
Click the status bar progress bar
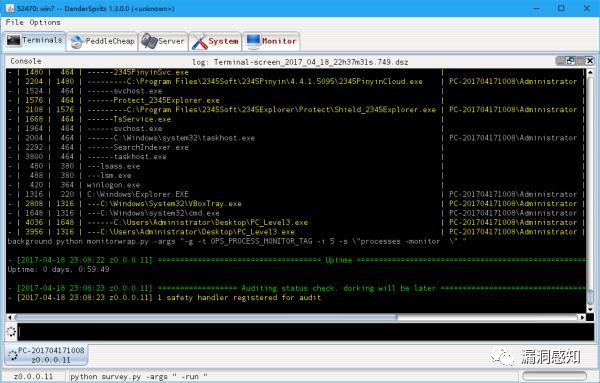pyautogui.click(x=554, y=376)
